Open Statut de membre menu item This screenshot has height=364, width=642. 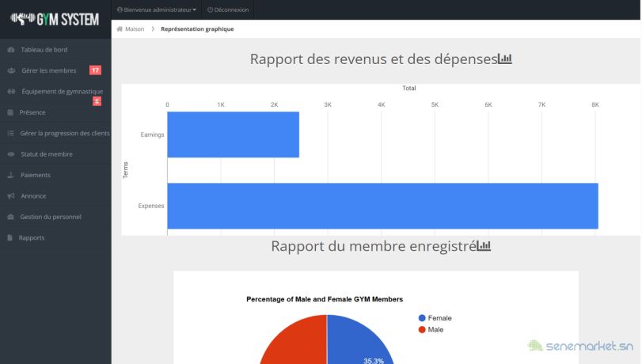(55, 154)
